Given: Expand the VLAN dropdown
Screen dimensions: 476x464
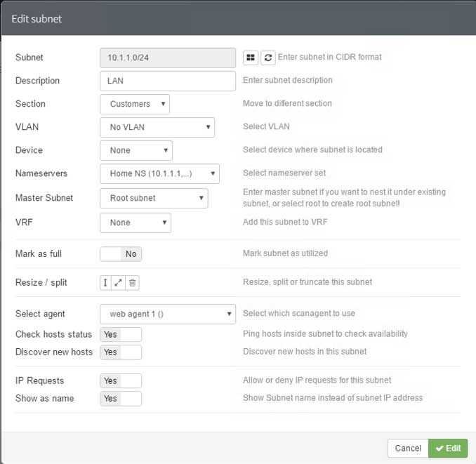Looking at the screenshot, I should pyautogui.click(x=157, y=127).
